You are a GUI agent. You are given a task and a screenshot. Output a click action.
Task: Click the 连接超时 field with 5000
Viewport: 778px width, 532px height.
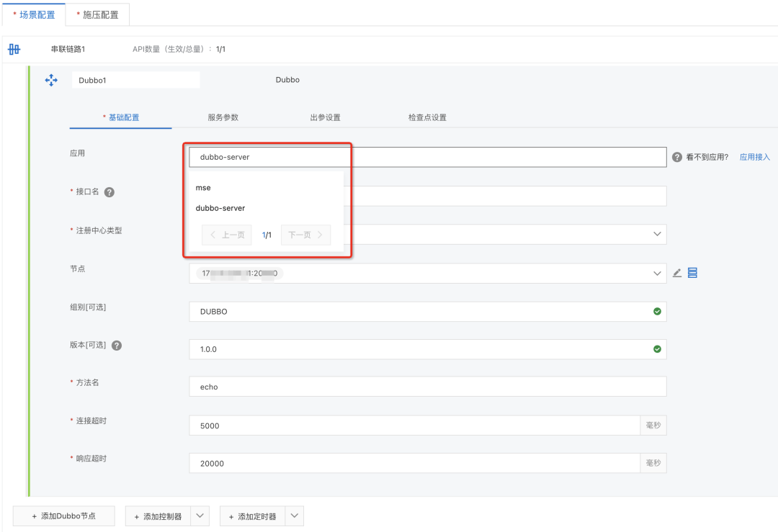[x=415, y=425]
